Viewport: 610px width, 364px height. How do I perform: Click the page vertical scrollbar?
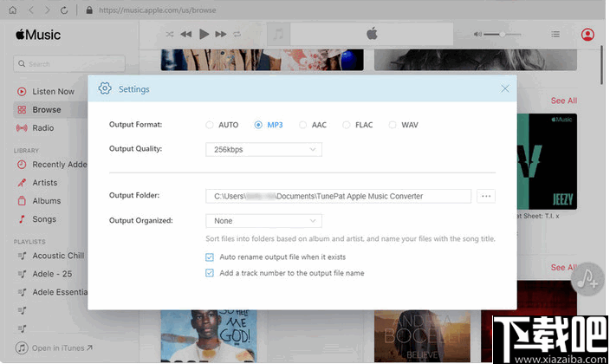coord(602,64)
